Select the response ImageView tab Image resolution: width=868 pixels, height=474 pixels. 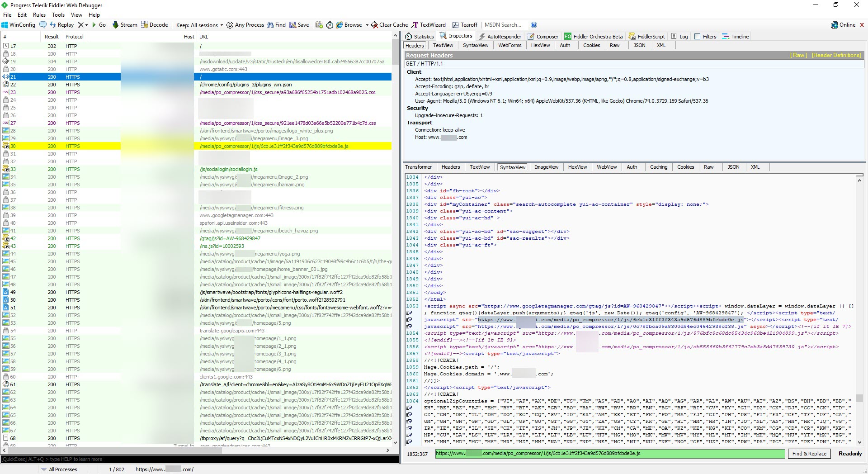tap(547, 167)
